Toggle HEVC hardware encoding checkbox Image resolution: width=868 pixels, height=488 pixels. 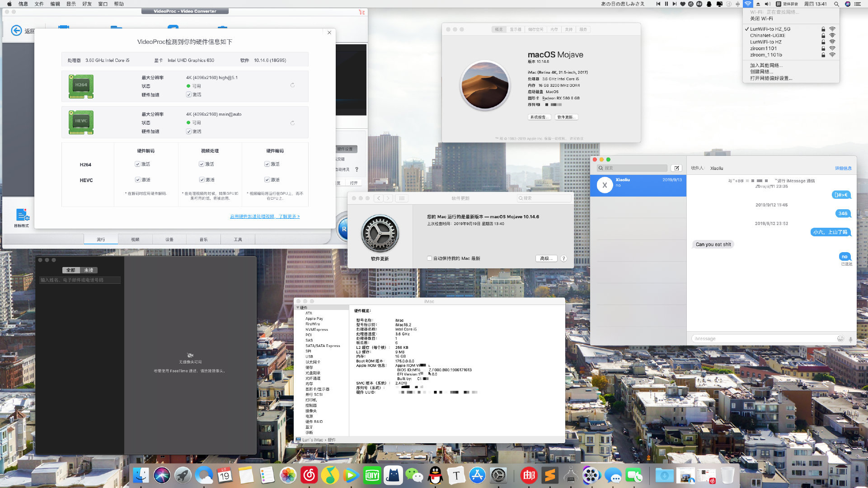coord(267,180)
